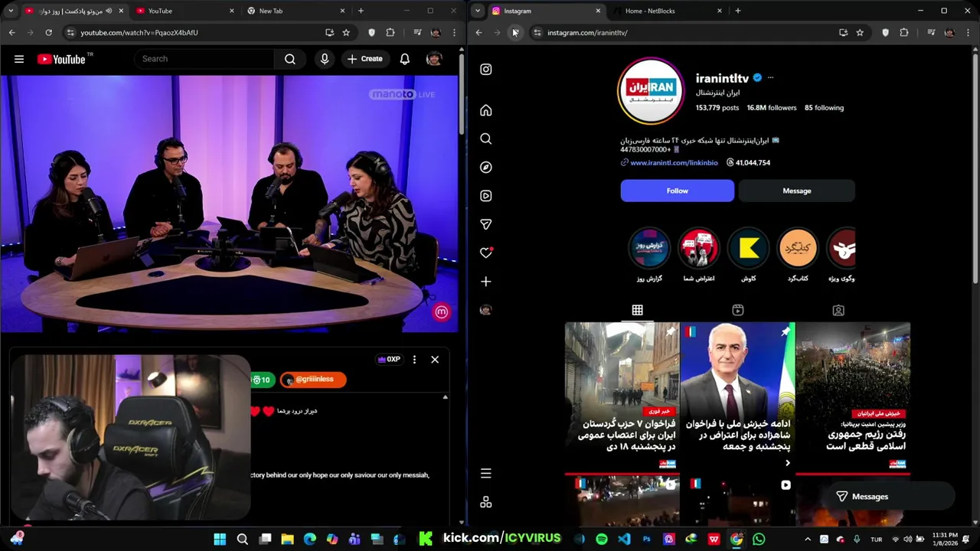Start YouTube voice search microphone

coord(325,59)
